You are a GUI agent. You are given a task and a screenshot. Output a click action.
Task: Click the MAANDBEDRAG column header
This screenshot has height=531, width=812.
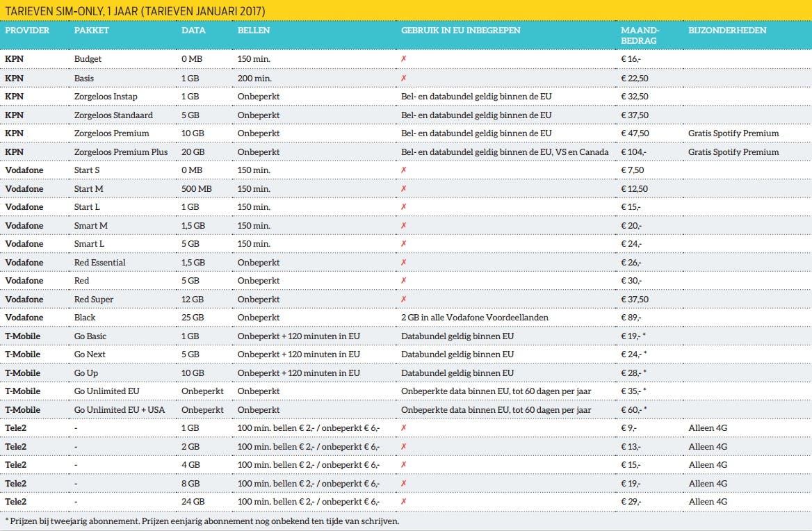(x=640, y=35)
